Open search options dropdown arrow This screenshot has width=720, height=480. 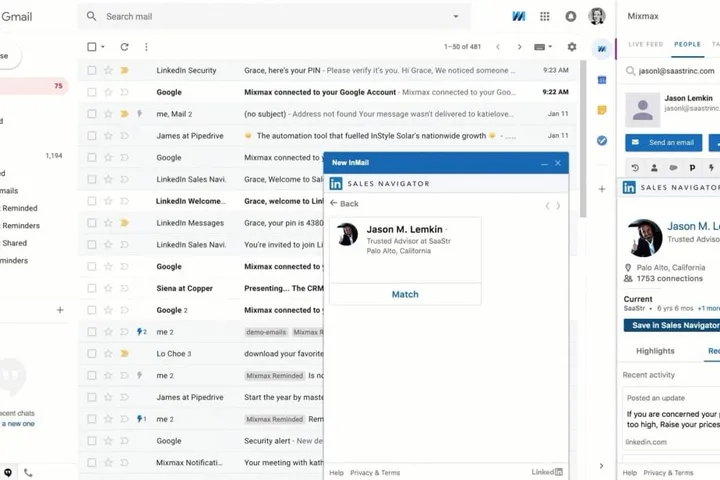click(456, 17)
